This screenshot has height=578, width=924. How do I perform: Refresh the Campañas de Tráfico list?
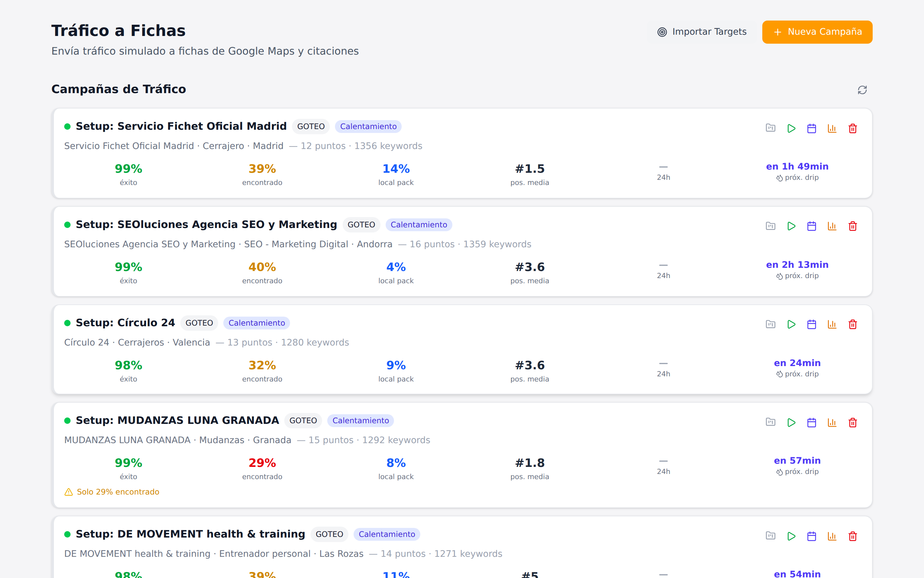(862, 90)
